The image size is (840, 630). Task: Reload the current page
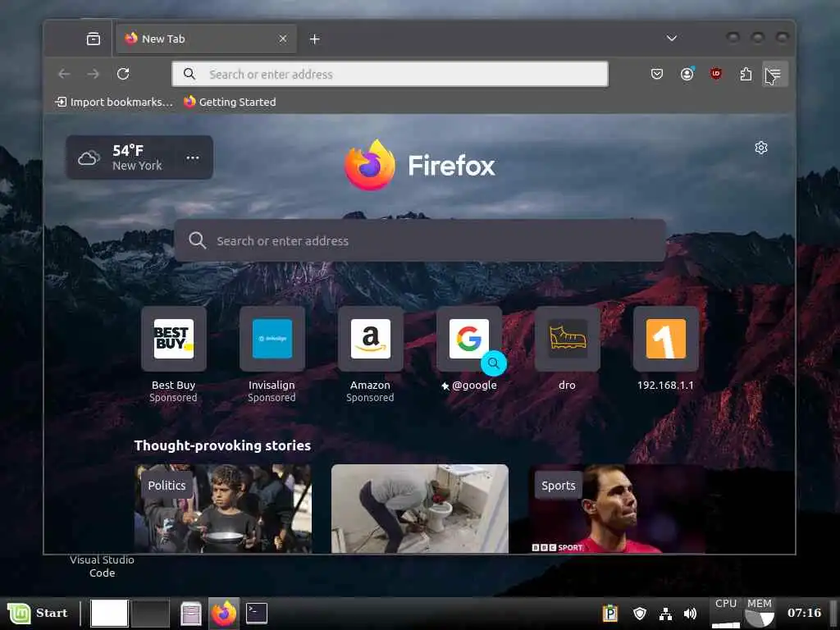pos(123,74)
